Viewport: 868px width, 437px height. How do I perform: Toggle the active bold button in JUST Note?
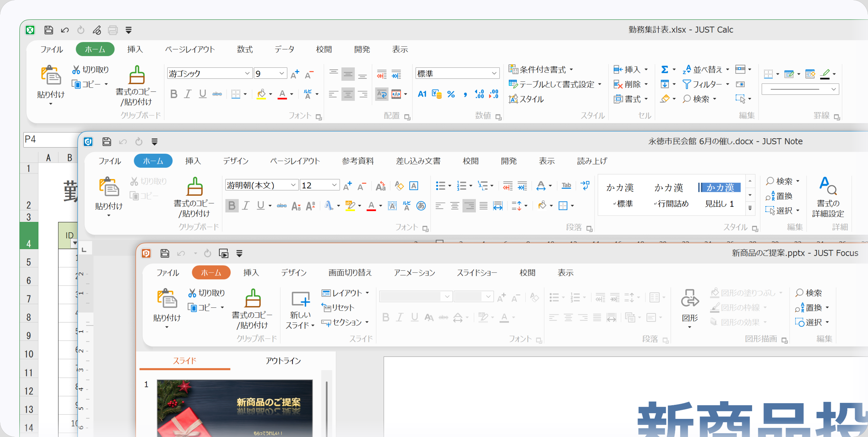(x=232, y=206)
